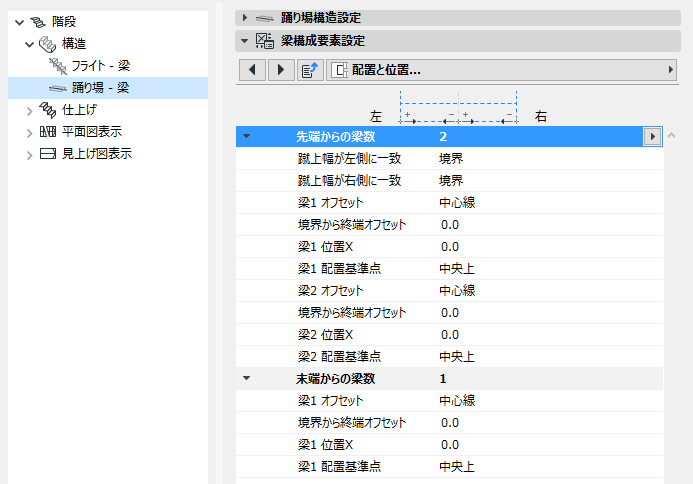This screenshot has width=693, height=484.
Task: Expand the 平面図表示 tree node
Action: click(29, 133)
